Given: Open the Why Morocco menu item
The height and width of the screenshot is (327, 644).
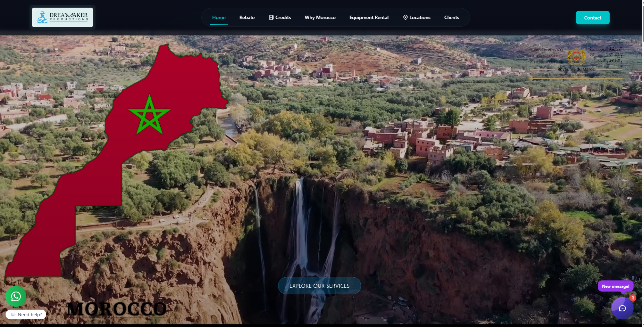Looking at the screenshot, I should (x=320, y=17).
